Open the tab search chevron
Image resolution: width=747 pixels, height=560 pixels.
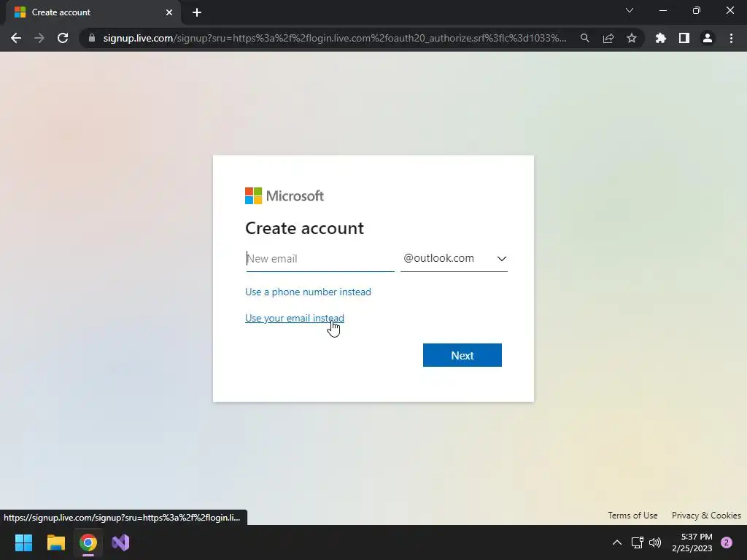pyautogui.click(x=630, y=10)
